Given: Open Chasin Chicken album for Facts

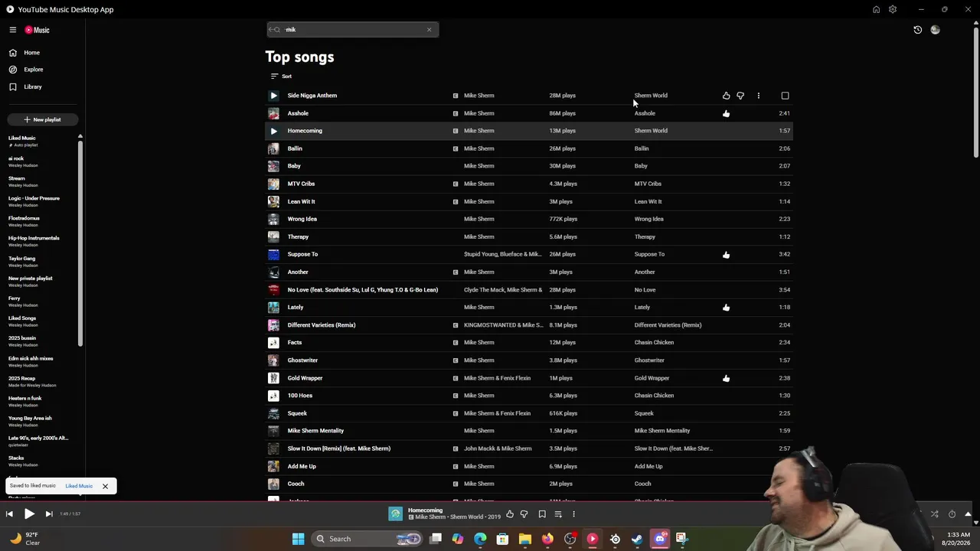Looking at the screenshot, I should point(654,343).
